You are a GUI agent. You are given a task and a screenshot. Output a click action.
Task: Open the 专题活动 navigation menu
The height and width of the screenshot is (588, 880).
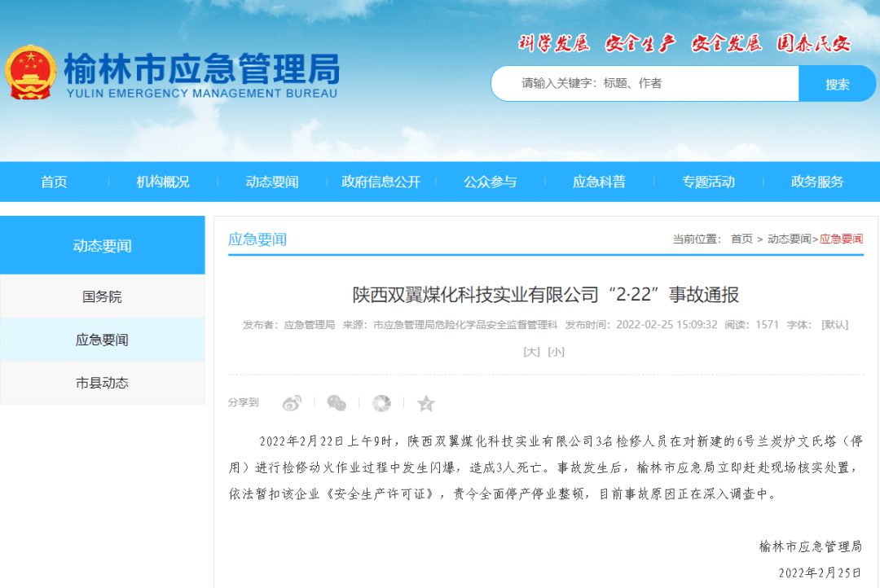(x=708, y=182)
